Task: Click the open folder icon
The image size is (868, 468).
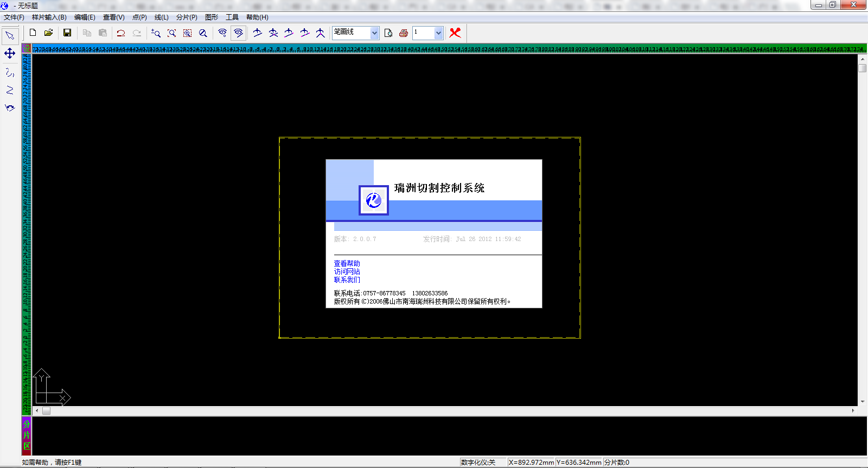Action: coord(49,33)
